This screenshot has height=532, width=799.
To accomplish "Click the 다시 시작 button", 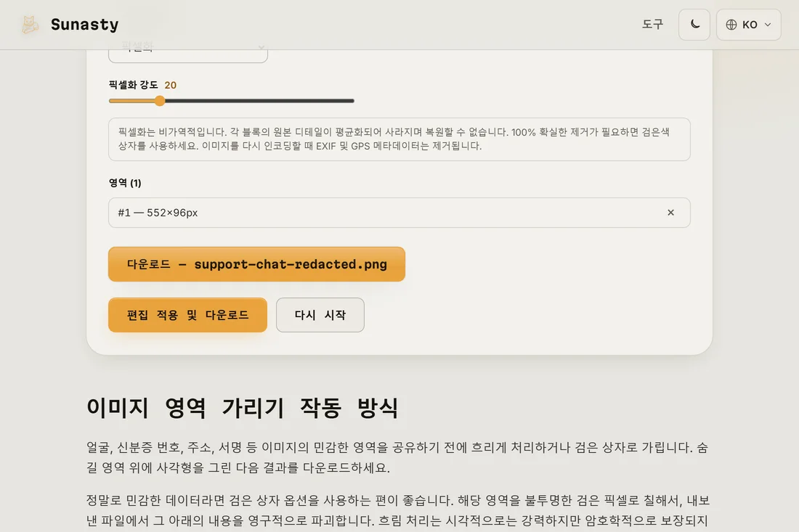I will point(320,315).
